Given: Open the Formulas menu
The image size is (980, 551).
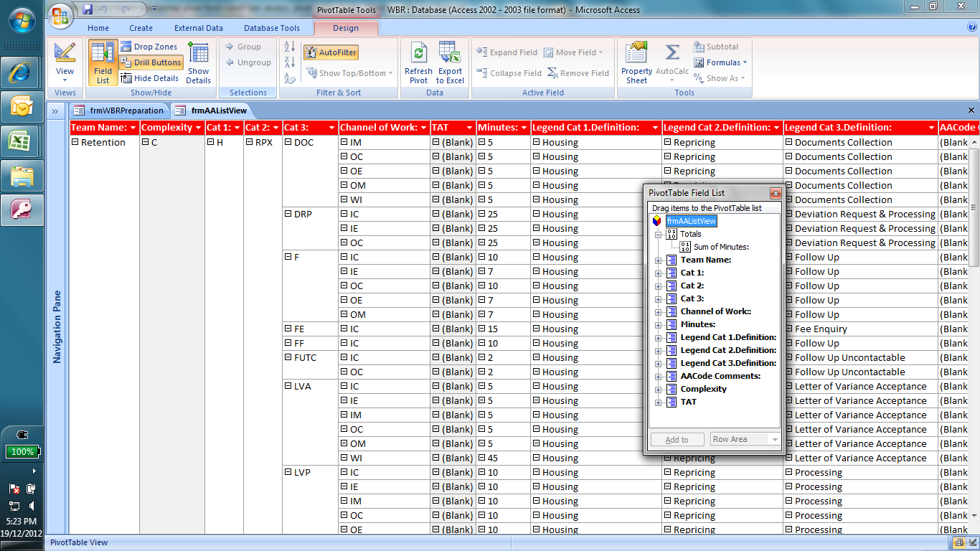Looking at the screenshot, I should tap(719, 62).
